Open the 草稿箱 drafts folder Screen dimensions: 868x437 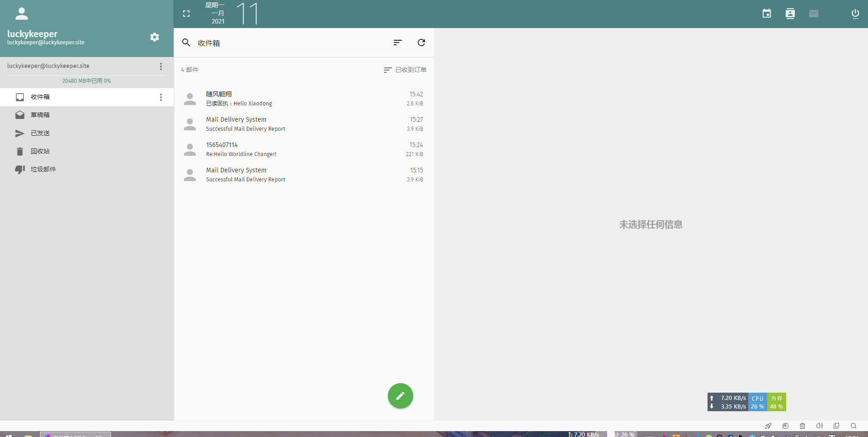(40, 115)
